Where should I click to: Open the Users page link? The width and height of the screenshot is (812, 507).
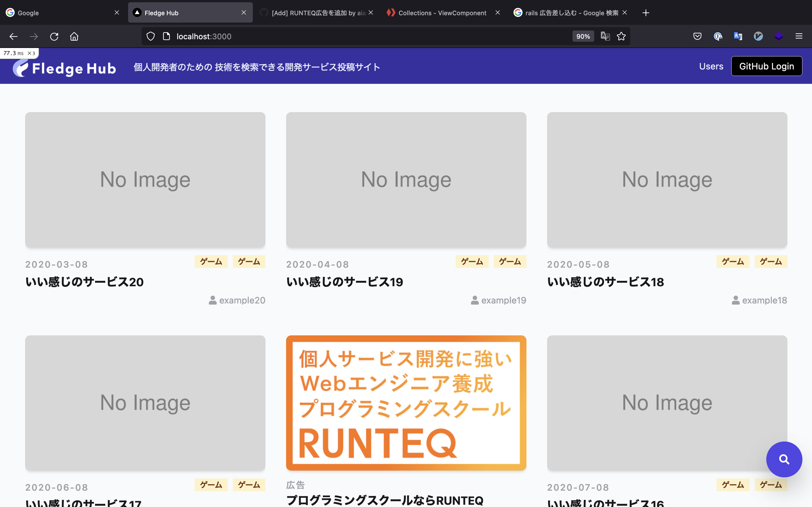[x=711, y=66]
